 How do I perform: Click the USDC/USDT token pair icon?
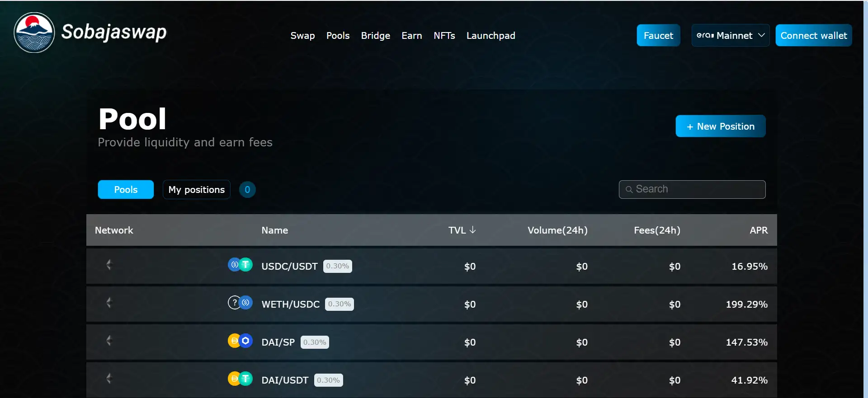click(x=240, y=265)
